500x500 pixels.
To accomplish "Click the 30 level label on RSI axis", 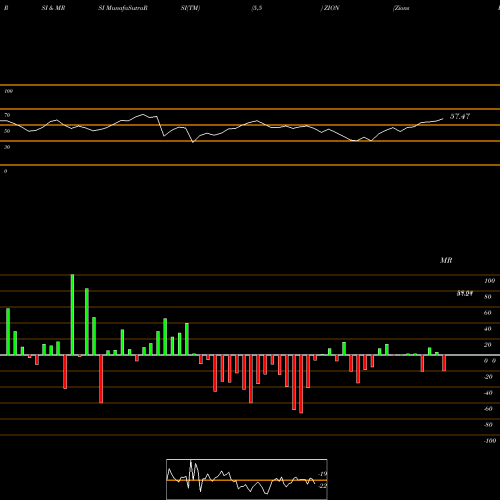I will coord(7,147).
